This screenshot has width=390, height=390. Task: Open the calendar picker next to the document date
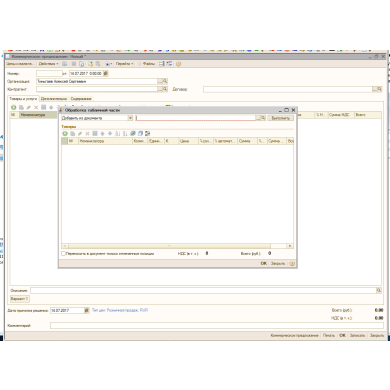tap(106, 73)
